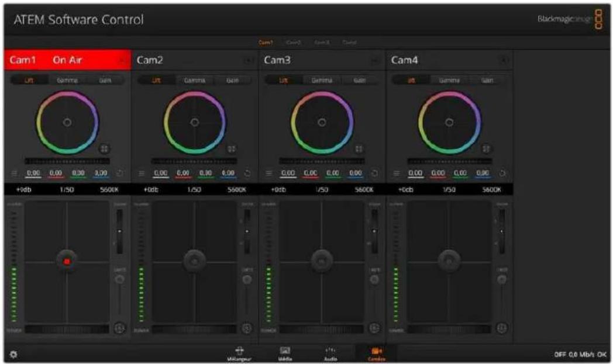The height and width of the screenshot is (364, 613).
Task: Reset Cam1 color values with reset icon
Action: 120,173
